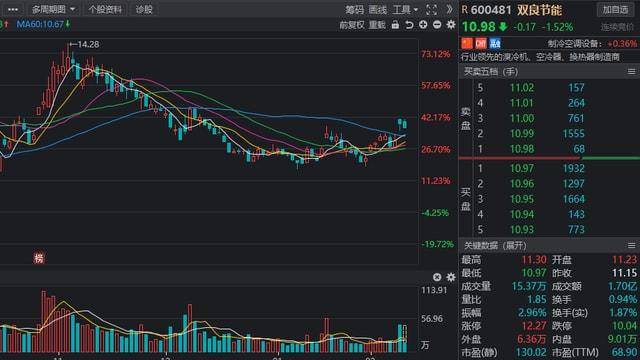640x360 pixels.
Task: Open volume panel settings gear
Action: (451, 277)
